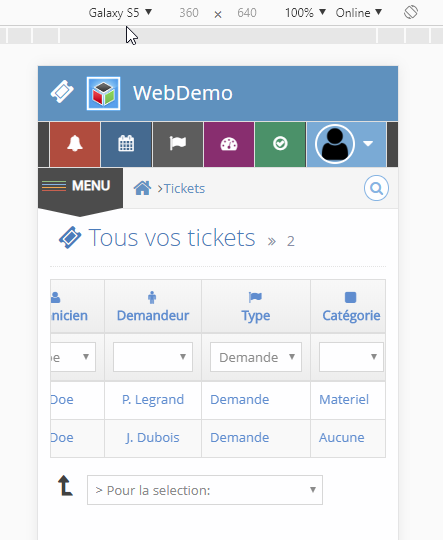Click the Tickets breadcrumb link

point(184,189)
